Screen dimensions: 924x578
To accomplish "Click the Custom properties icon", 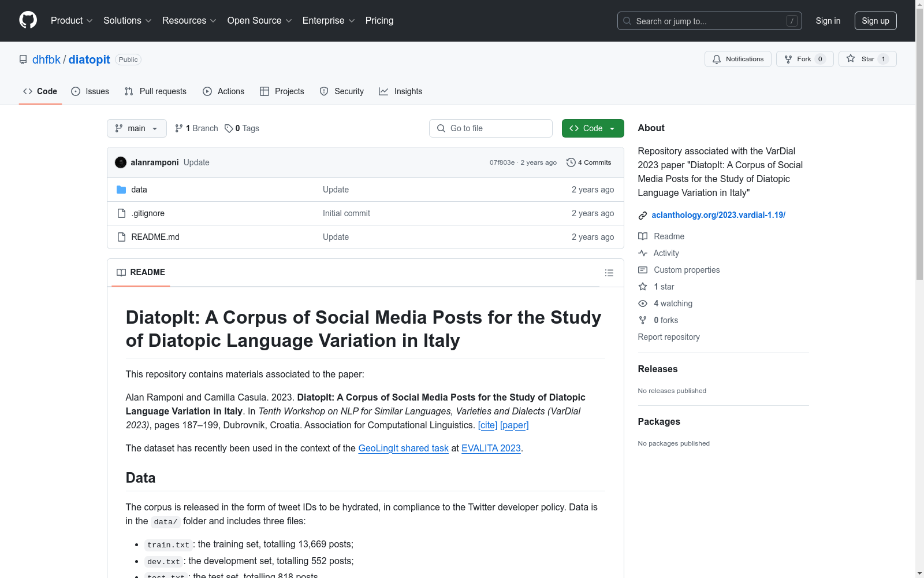I will (643, 270).
